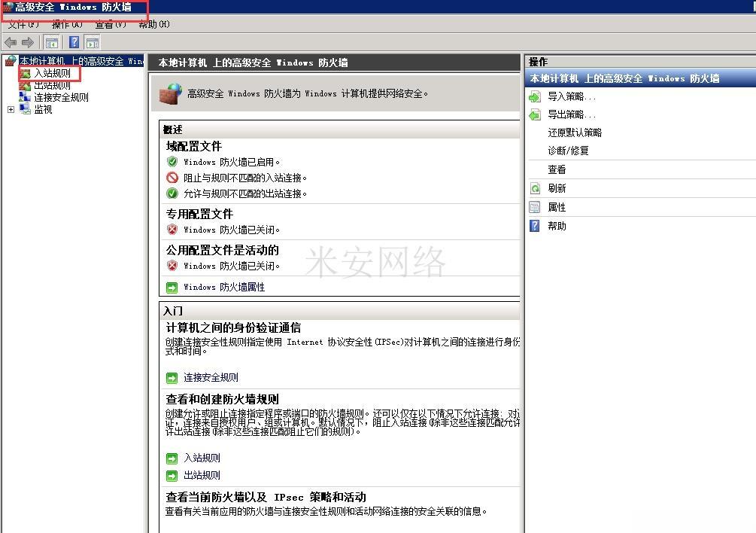
Task: Click the 查看和创建防火墙规则 heading
Action: click(222, 400)
